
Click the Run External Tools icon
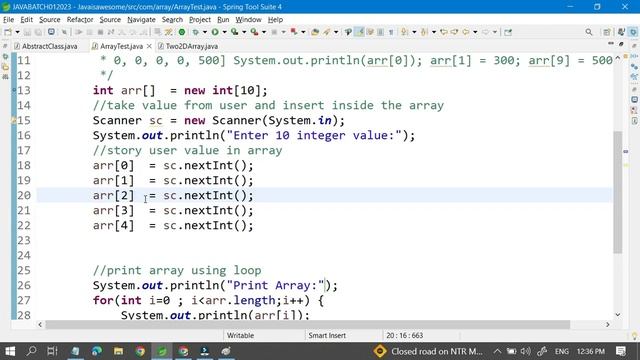point(254,32)
